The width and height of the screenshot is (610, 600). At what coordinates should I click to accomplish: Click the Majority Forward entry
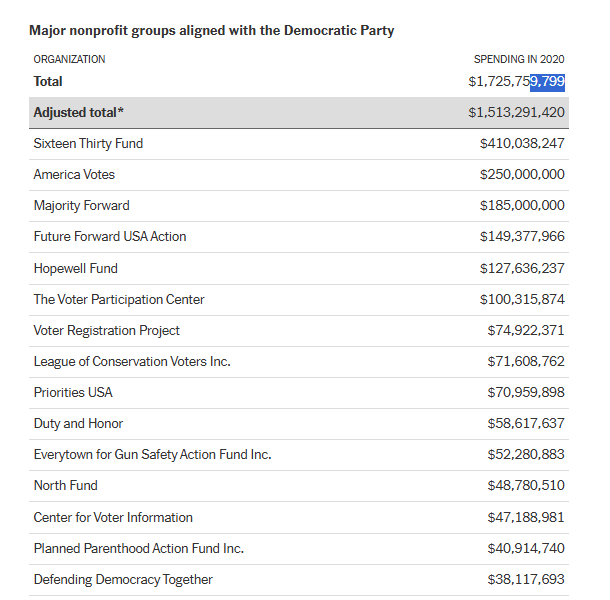tap(81, 206)
